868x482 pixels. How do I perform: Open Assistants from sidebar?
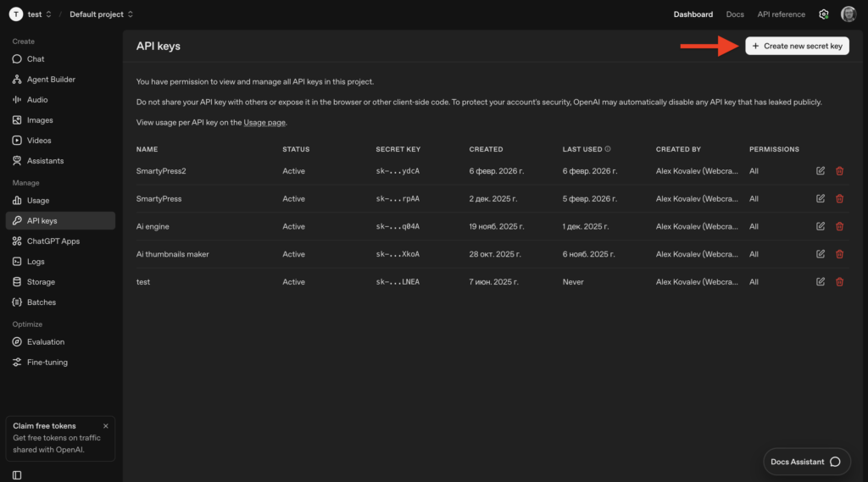coord(60,161)
